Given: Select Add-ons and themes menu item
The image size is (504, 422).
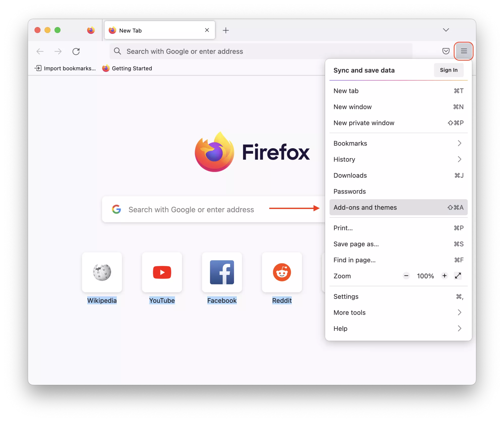Looking at the screenshot, I should tap(398, 207).
